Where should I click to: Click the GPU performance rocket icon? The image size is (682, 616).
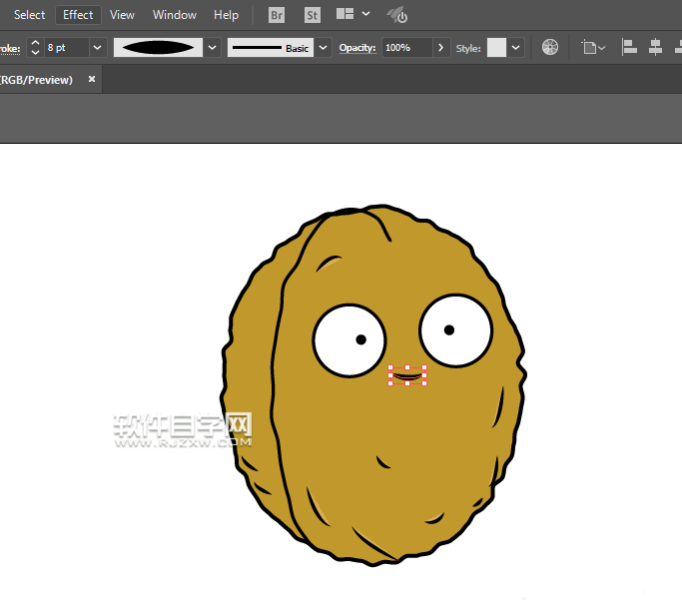click(x=397, y=15)
